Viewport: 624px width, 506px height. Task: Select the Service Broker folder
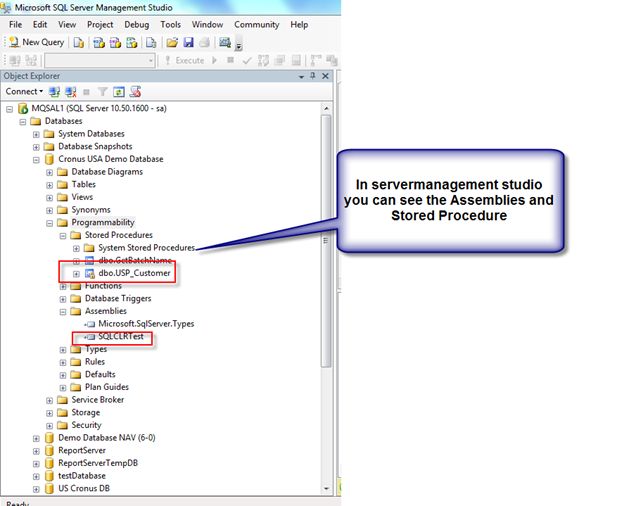pyautogui.click(x=98, y=400)
